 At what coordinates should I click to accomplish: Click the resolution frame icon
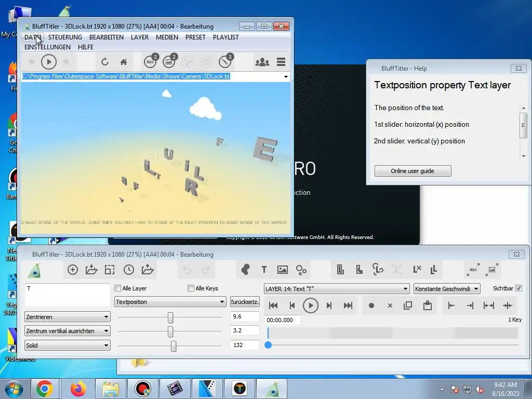(x=110, y=270)
